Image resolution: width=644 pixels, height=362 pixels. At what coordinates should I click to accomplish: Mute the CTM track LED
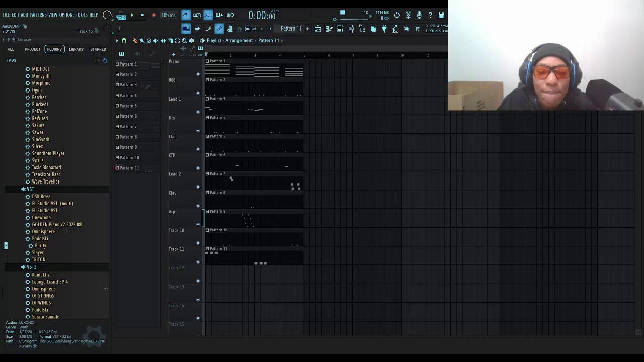coord(198,168)
